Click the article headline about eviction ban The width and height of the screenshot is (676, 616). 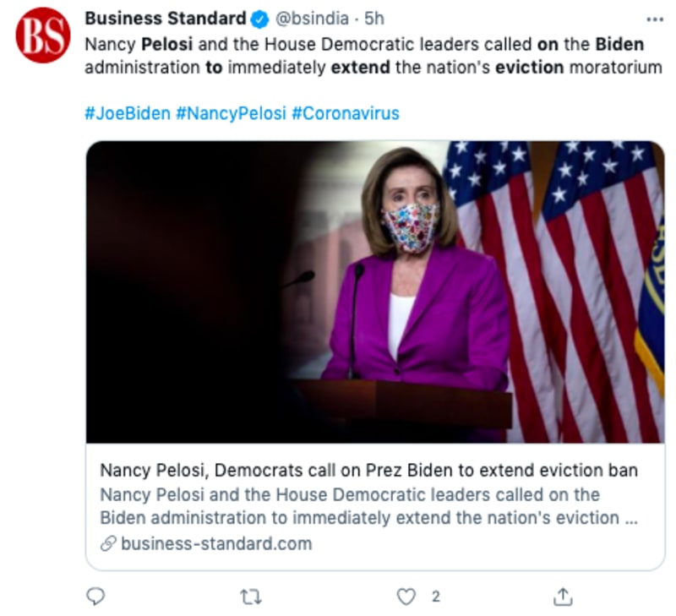368,470
